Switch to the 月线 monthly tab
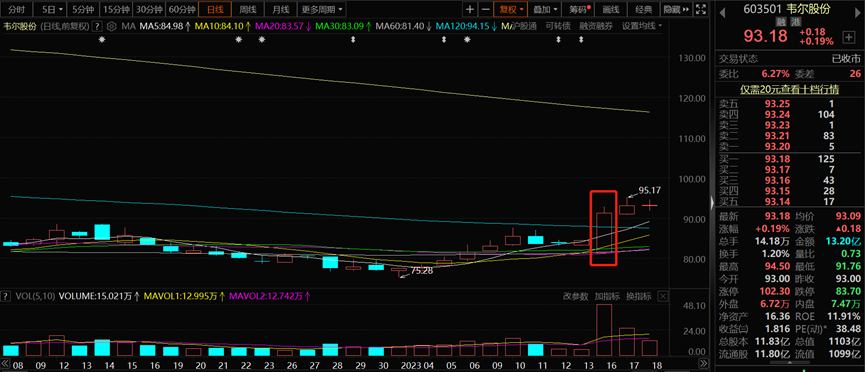The width and height of the screenshot is (865, 372). point(280,9)
